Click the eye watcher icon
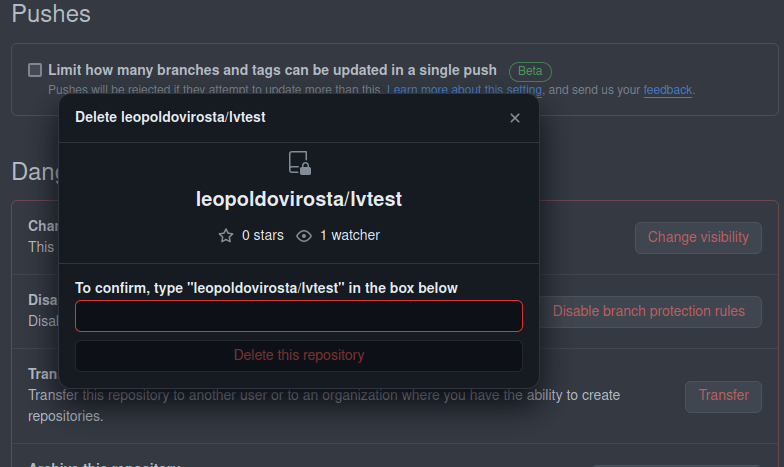 [304, 236]
